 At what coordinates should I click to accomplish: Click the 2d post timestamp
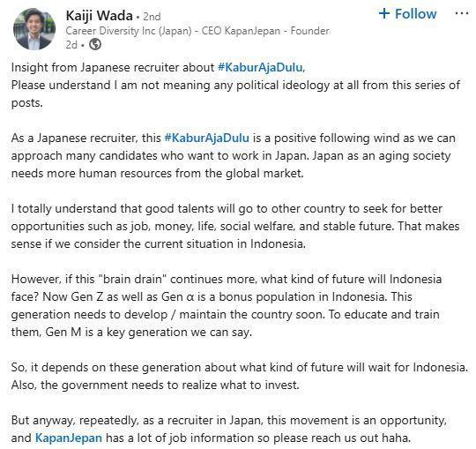click(x=71, y=45)
